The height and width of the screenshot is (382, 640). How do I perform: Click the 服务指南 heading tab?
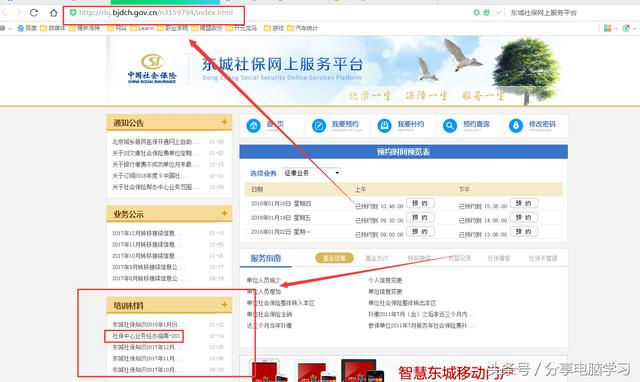[266, 258]
